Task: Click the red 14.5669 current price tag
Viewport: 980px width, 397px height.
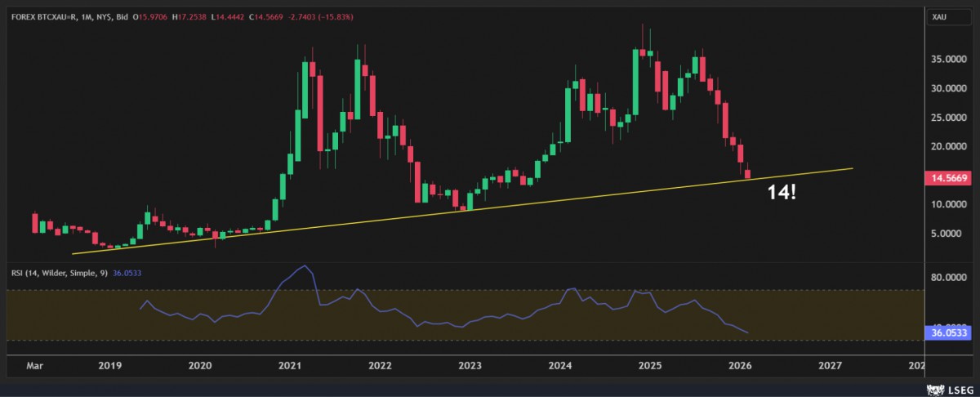Action: pyautogui.click(x=947, y=178)
